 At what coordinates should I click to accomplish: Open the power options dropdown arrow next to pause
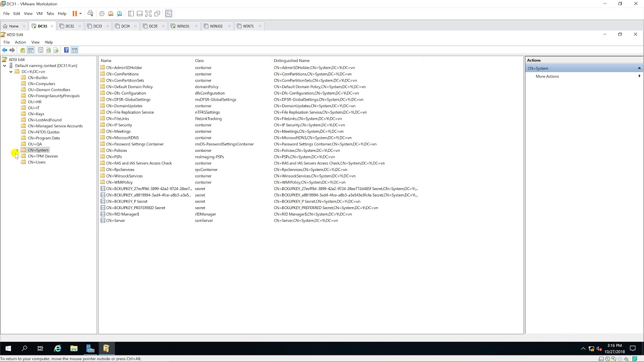pyautogui.click(x=80, y=14)
